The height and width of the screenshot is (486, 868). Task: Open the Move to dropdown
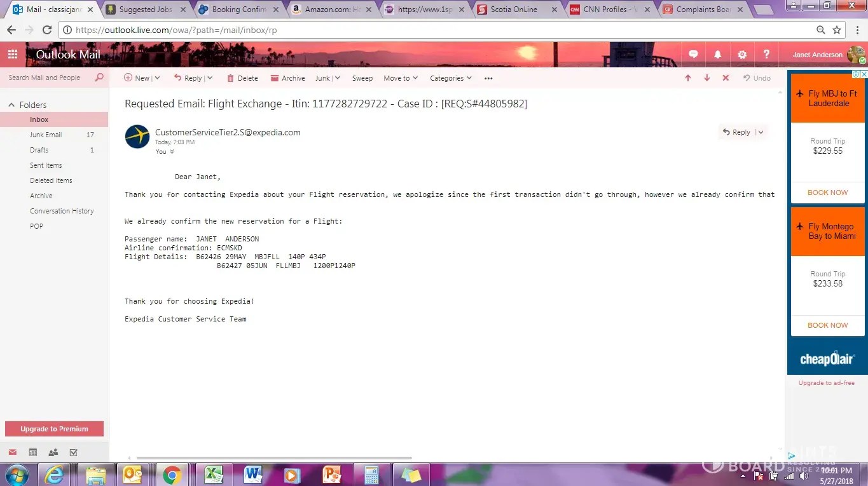click(x=401, y=78)
